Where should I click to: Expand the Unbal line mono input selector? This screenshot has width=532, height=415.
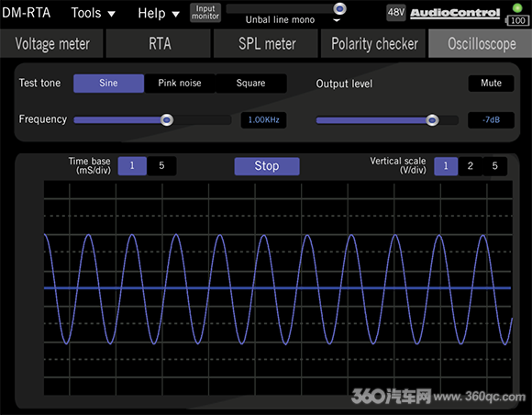click(x=337, y=20)
